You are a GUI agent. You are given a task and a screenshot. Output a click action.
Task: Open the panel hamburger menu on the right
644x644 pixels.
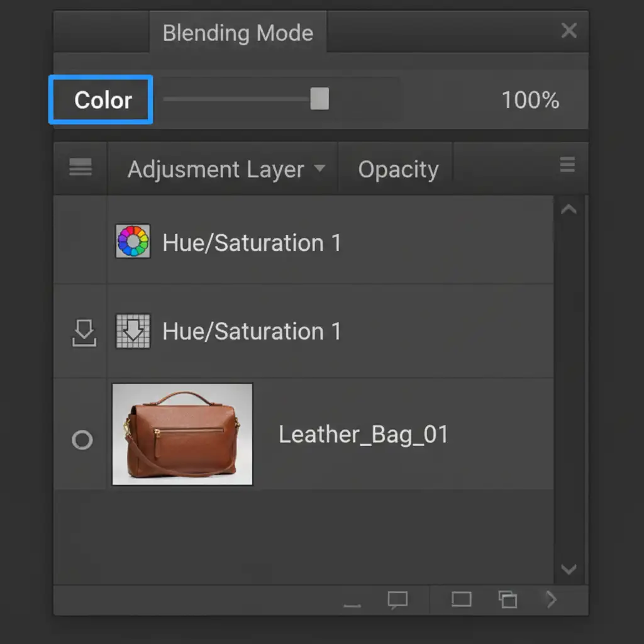coord(567,165)
